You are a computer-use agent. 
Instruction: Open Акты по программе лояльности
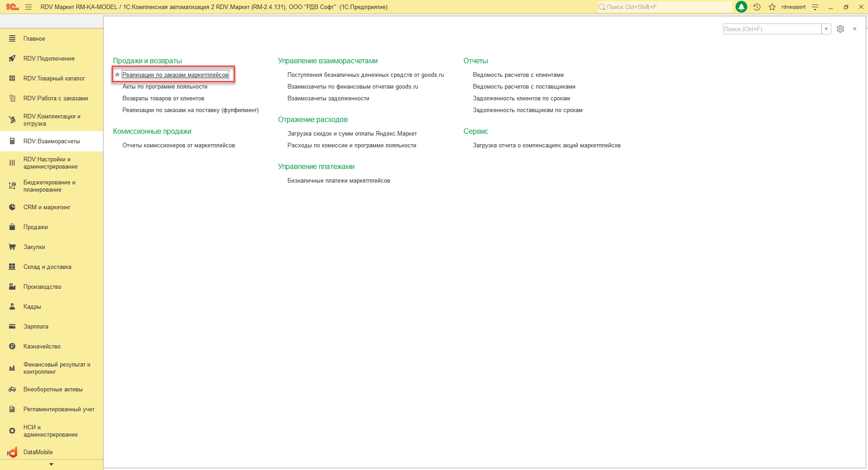pos(165,87)
